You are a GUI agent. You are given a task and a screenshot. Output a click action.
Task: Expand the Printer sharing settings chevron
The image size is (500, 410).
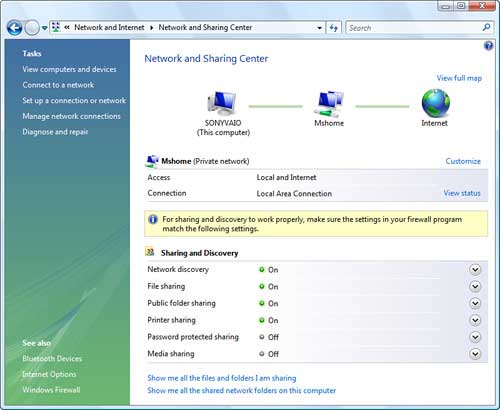click(475, 320)
